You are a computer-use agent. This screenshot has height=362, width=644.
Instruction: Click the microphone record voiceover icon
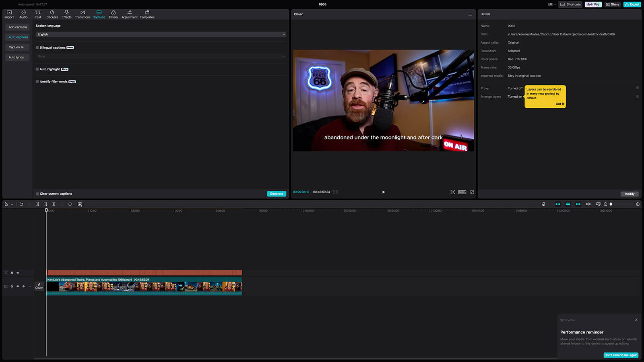pos(543,204)
